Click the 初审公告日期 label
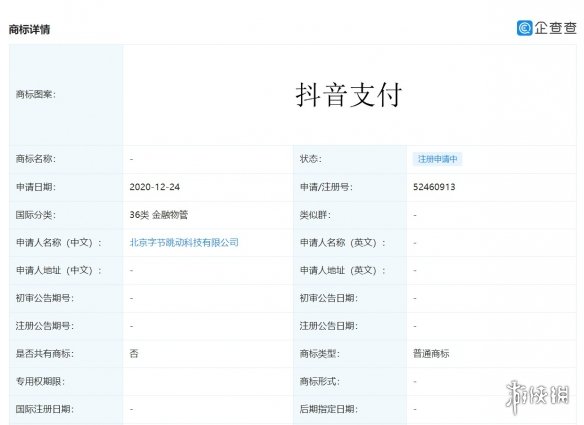The width and height of the screenshot is (584, 425). coord(328,298)
